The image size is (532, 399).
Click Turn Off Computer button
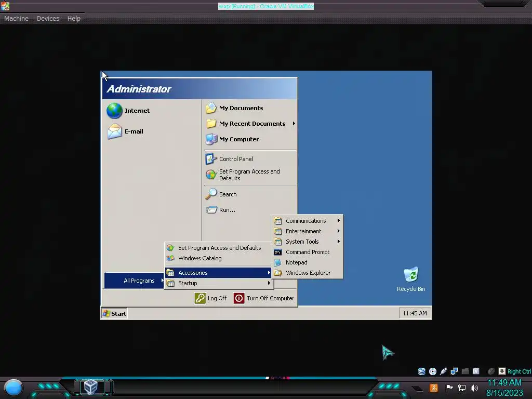pyautogui.click(x=263, y=298)
